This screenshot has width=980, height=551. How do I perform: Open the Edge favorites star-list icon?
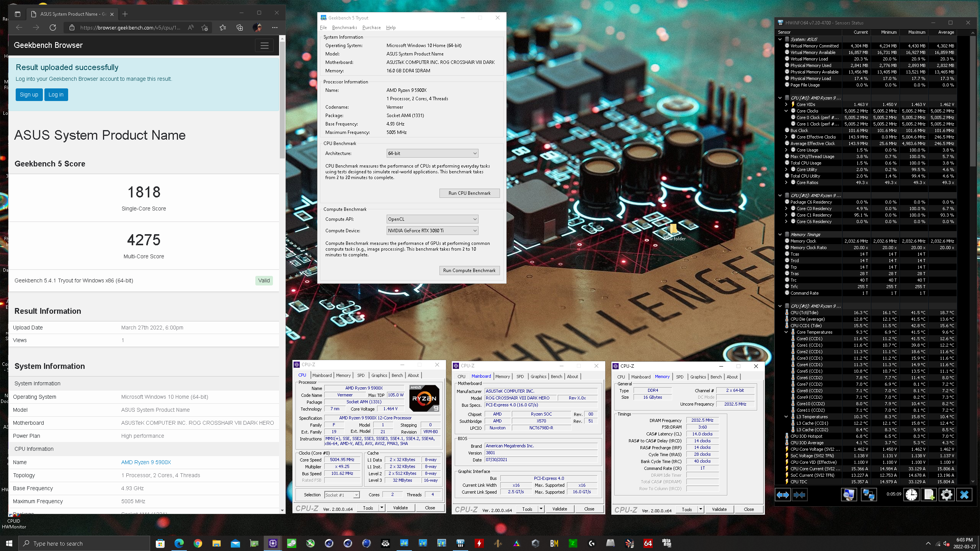coord(223,28)
